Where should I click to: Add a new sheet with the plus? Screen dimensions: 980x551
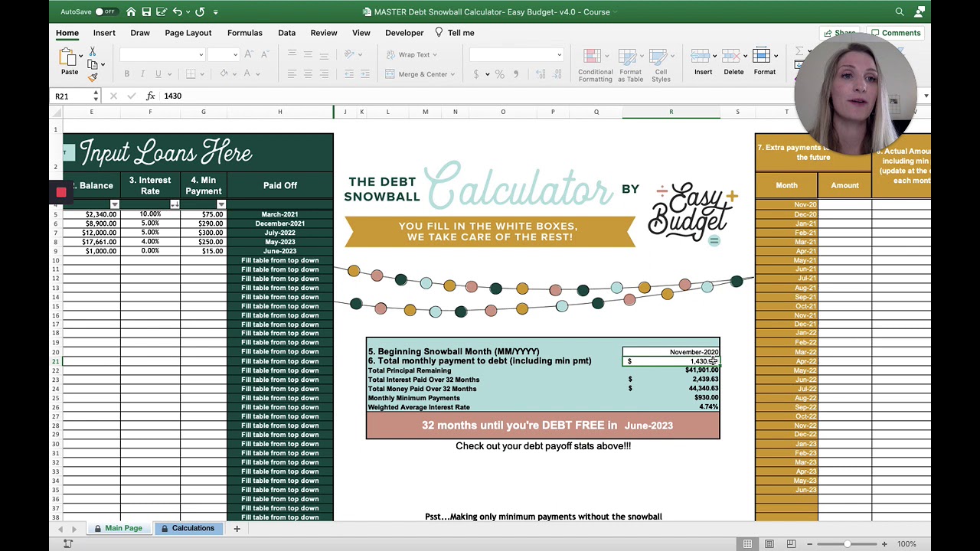point(237,528)
